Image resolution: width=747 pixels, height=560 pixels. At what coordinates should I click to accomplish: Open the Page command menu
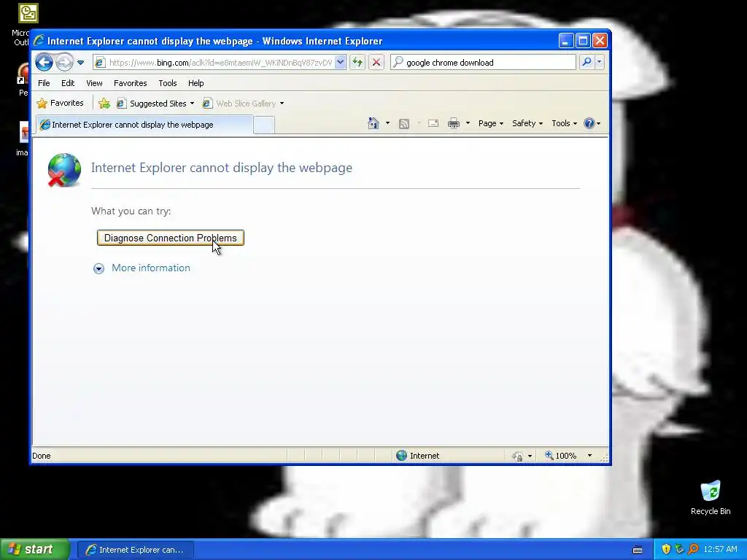pyautogui.click(x=491, y=123)
